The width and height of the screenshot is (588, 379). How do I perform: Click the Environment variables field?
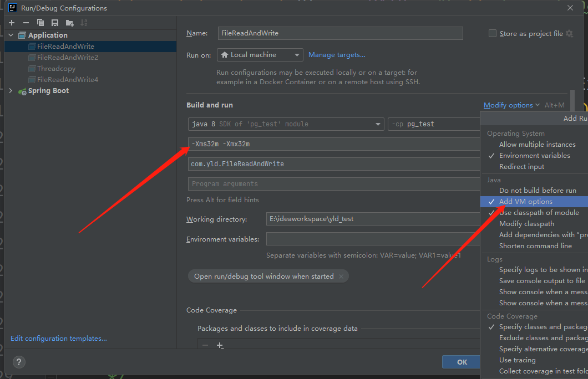coord(373,239)
